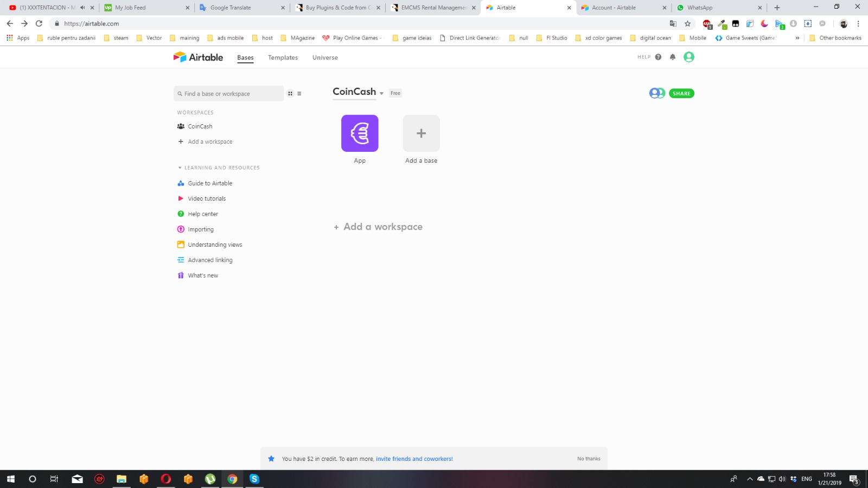Click the Airtable logo in the header
The width and height of the screenshot is (868, 488).
click(198, 57)
